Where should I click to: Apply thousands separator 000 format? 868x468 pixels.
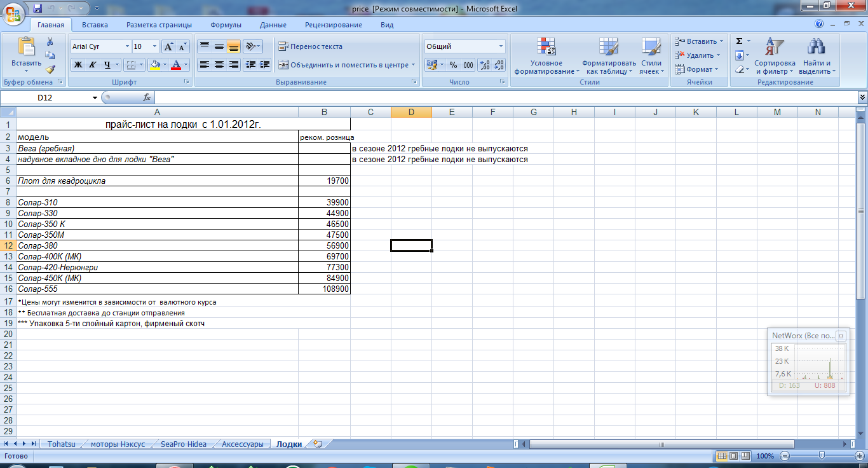point(468,64)
